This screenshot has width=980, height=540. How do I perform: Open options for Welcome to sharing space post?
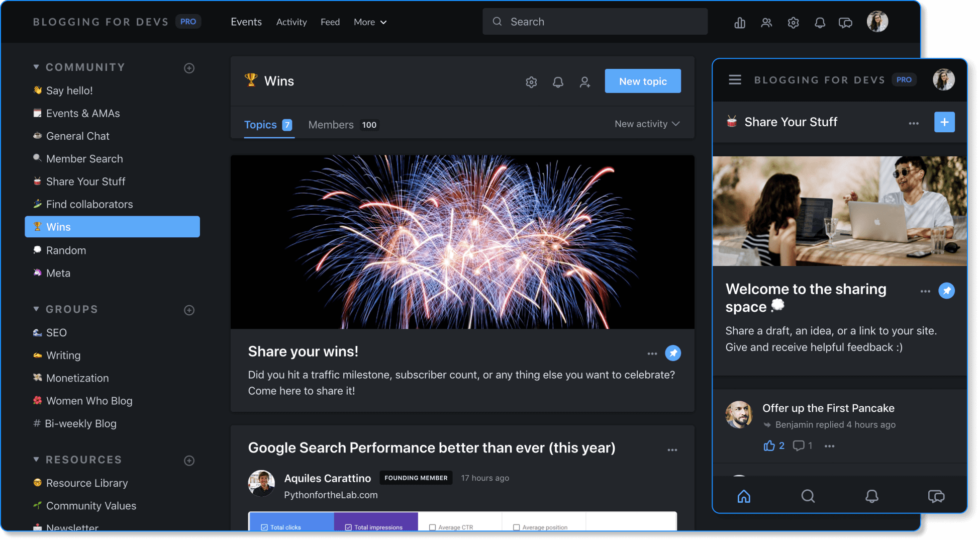click(925, 291)
